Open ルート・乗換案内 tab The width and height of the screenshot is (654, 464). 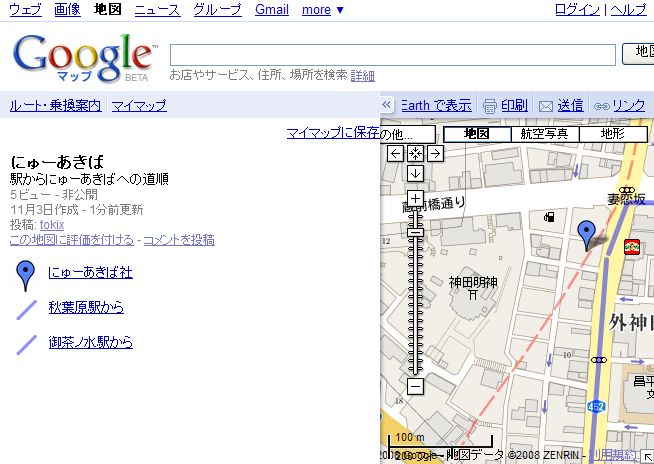pos(55,105)
